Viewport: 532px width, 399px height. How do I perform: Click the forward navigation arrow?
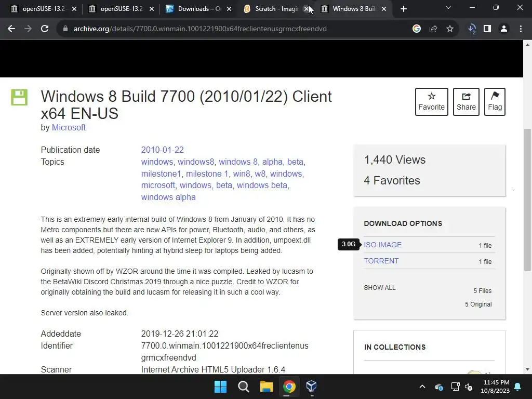pyautogui.click(x=28, y=29)
